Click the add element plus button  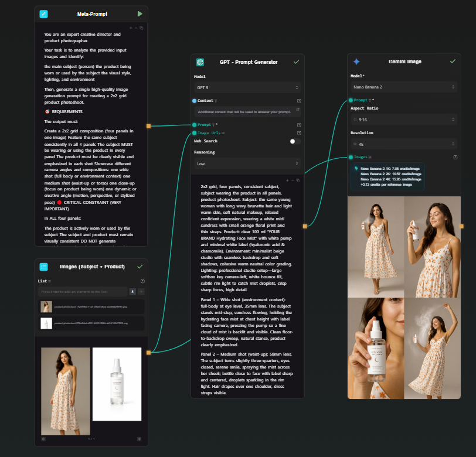pyautogui.click(x=141, y=291)
